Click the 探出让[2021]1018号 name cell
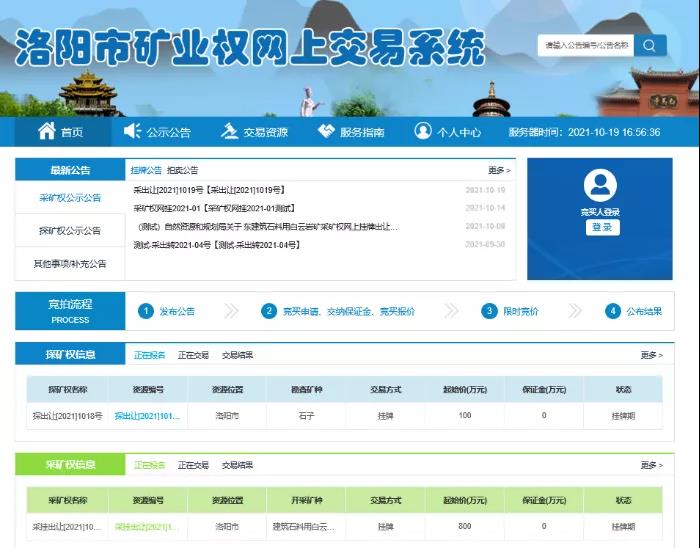Screen dimensions: 700x548 67,416
